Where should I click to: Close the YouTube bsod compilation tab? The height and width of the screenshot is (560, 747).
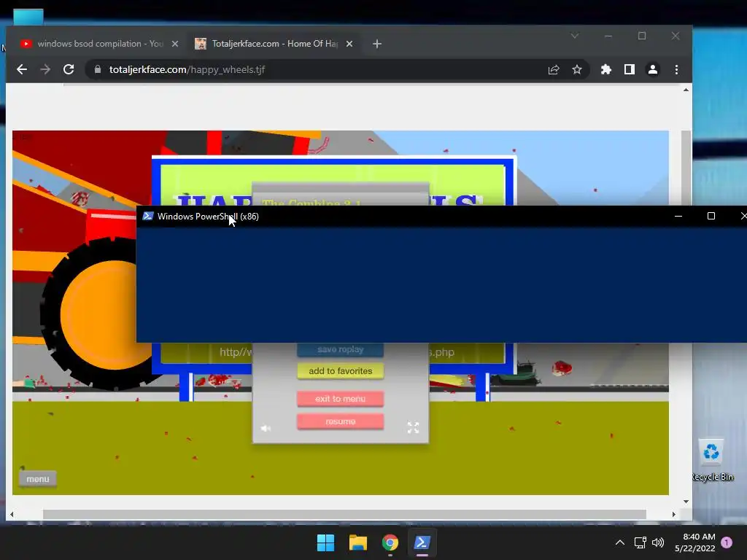pos(175,44)
